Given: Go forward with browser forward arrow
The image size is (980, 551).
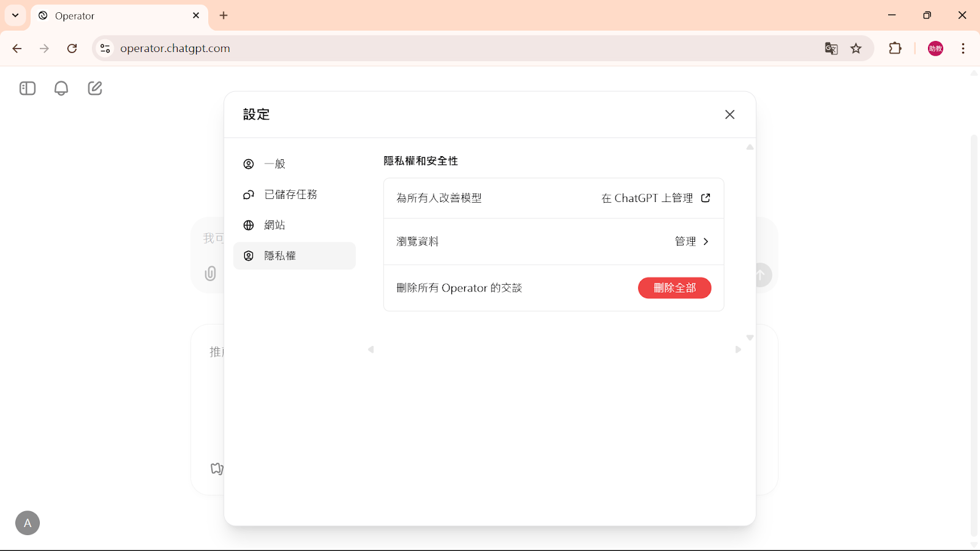Looking at the screenshot, I should 44,48.
